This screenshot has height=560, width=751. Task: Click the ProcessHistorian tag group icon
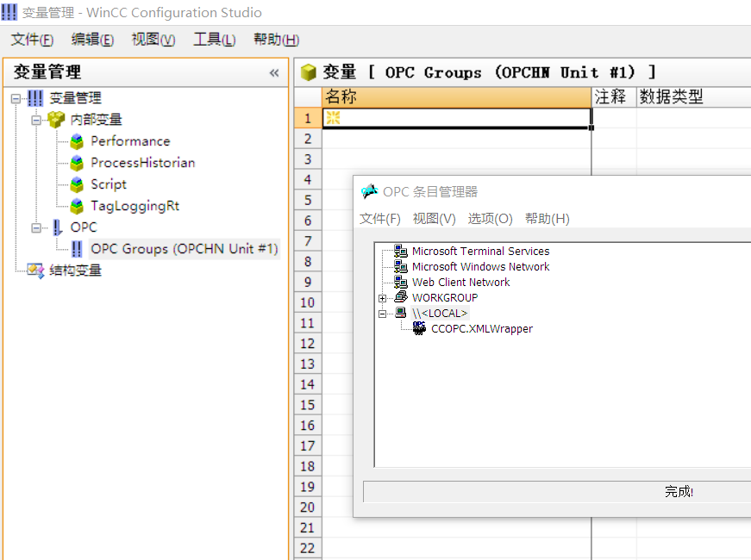tap(77, 163)
